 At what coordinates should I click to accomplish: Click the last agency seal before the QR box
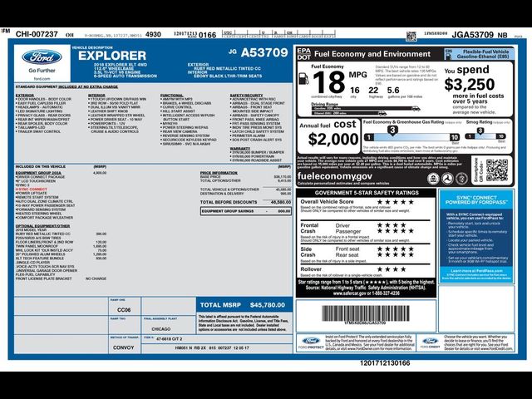(461, 179)
